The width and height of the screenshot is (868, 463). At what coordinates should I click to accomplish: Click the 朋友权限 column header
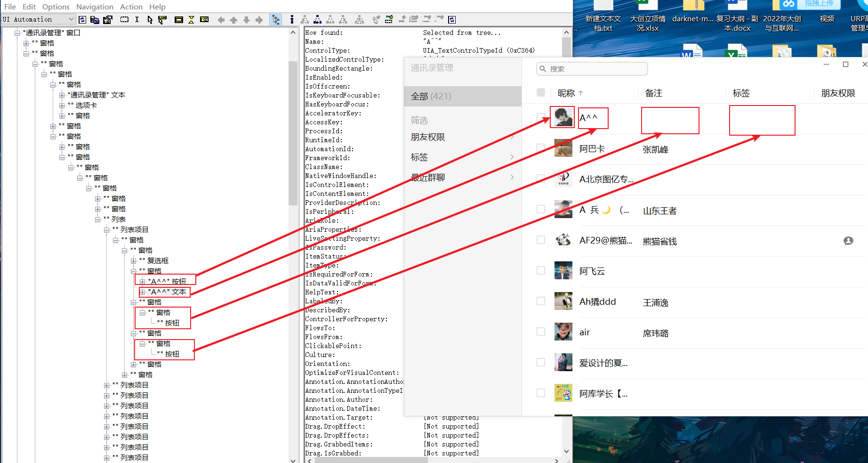[838, 93]
